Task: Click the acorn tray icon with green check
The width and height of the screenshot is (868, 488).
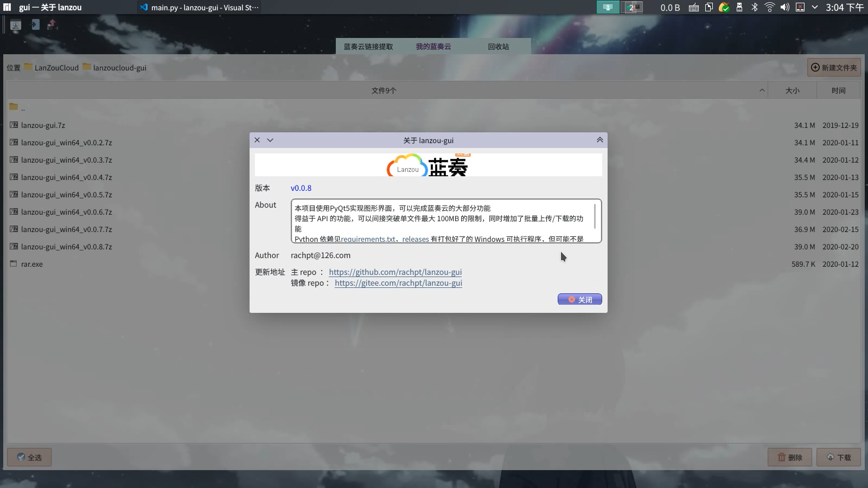Action: pos(724,8)
